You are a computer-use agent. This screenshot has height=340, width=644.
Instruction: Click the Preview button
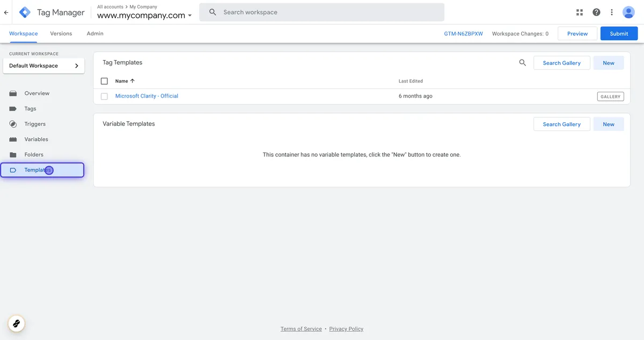coord(577,33)
